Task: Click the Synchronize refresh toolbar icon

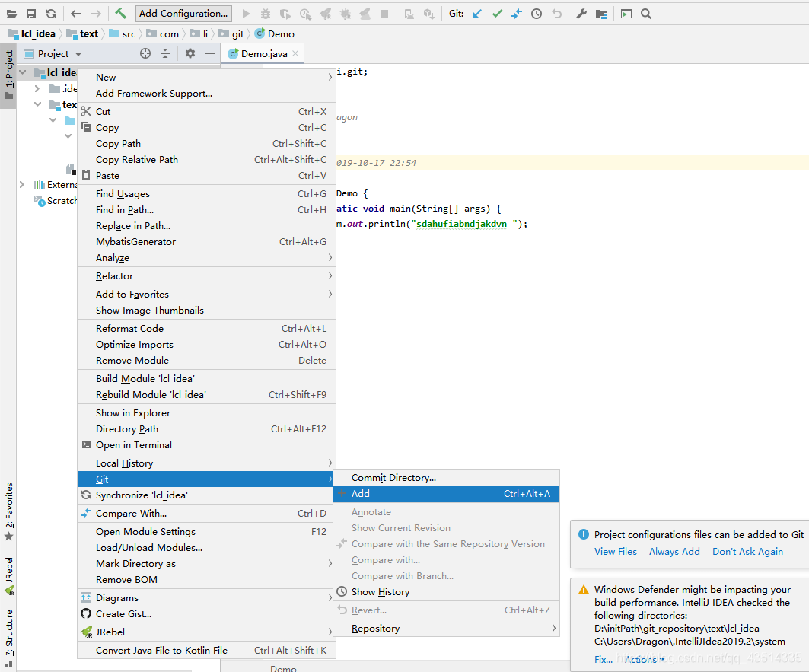Action: (x=50, y=14)
